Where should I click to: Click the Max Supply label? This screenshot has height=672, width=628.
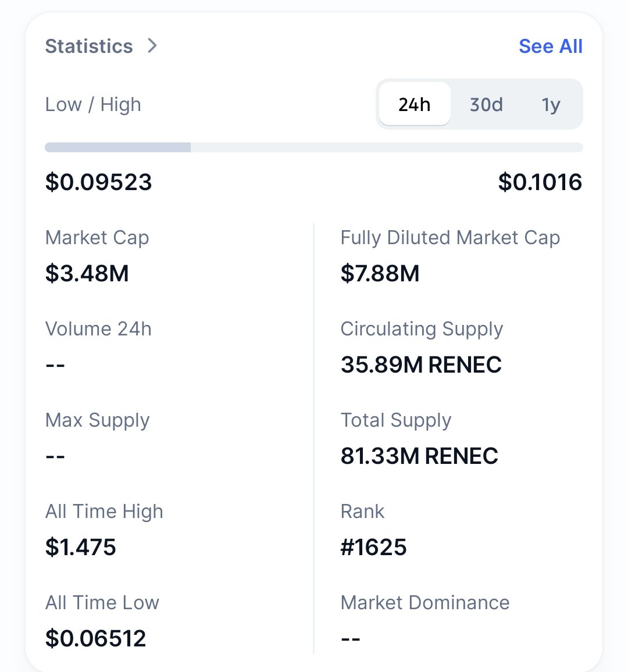pos(97,420)
